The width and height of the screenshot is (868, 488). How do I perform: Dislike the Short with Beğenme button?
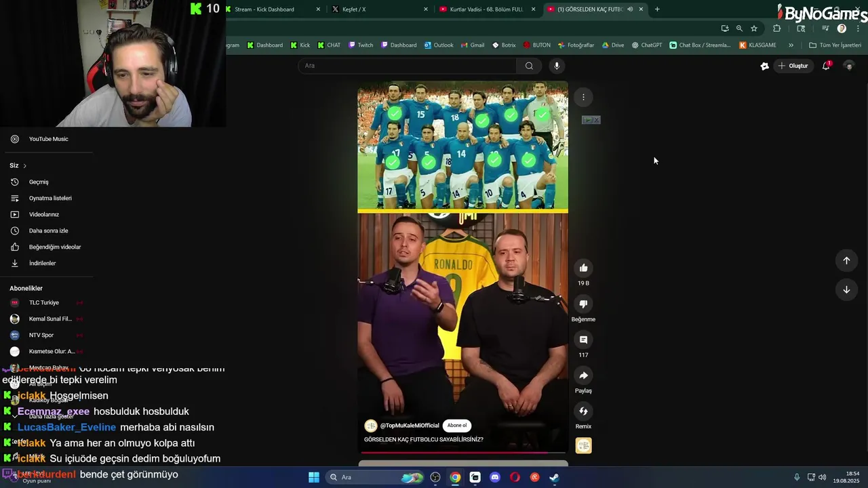(583, 304)
